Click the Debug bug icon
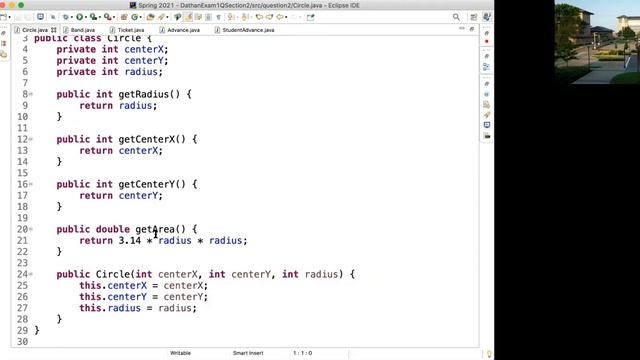640x360 pixels. (66, 17)
